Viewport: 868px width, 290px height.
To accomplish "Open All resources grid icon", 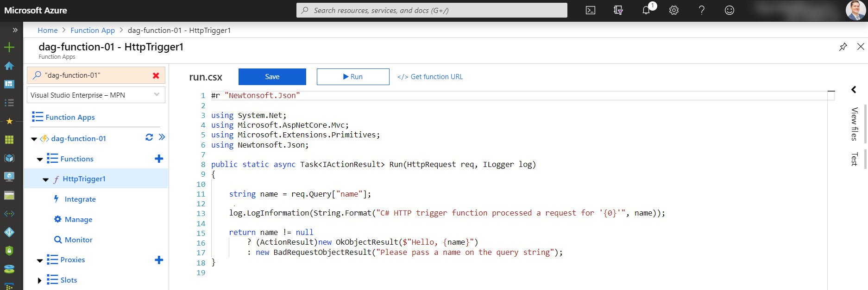I will pos(9,140).
